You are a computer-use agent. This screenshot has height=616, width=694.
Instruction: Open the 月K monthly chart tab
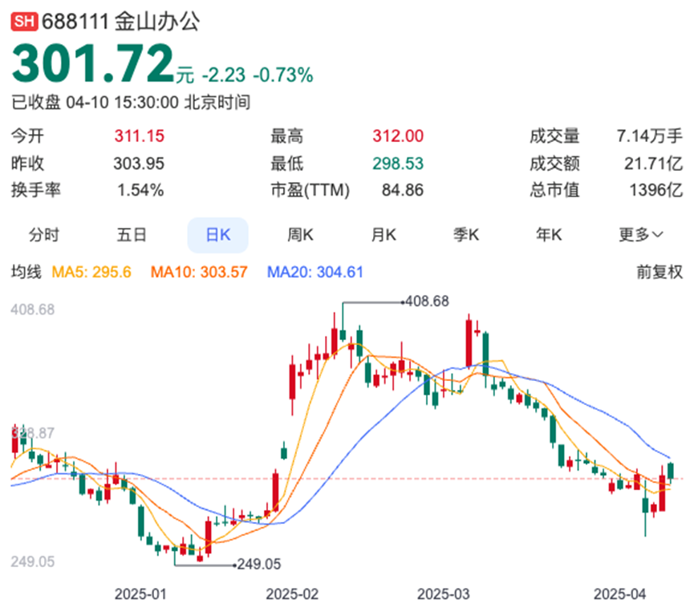(384, 234)
